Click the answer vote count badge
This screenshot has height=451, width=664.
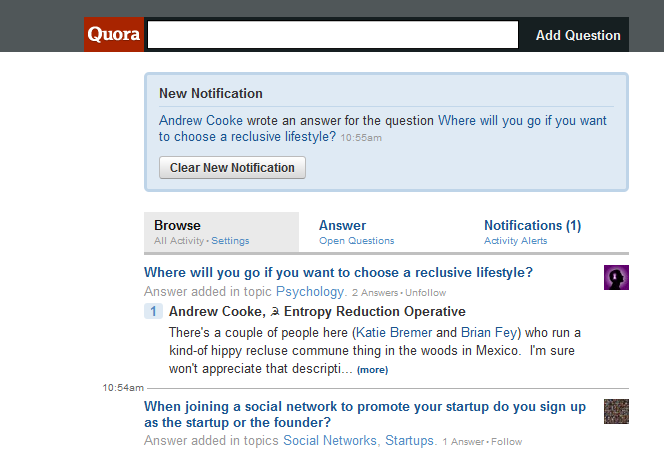[x=154, y=311]
